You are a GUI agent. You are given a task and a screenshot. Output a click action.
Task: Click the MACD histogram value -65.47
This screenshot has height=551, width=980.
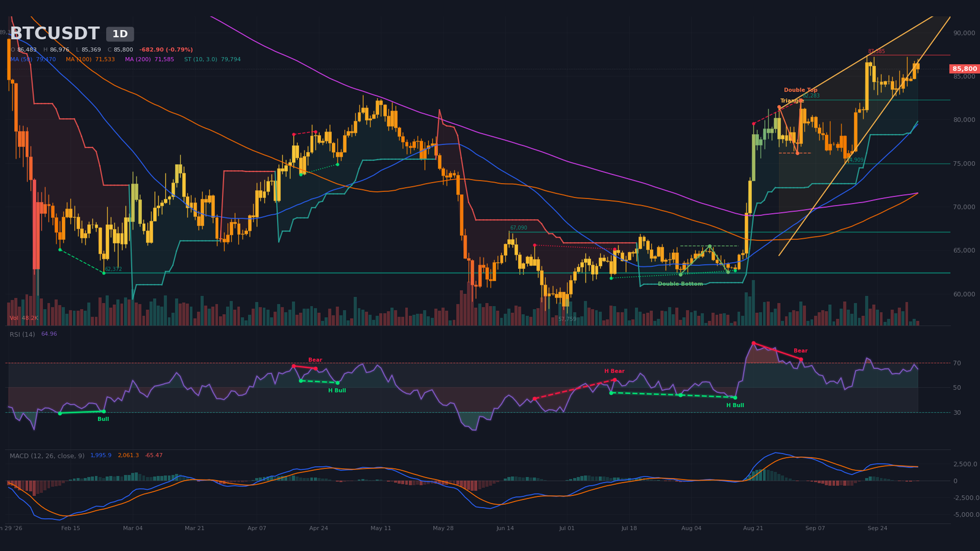pos(154,455)
